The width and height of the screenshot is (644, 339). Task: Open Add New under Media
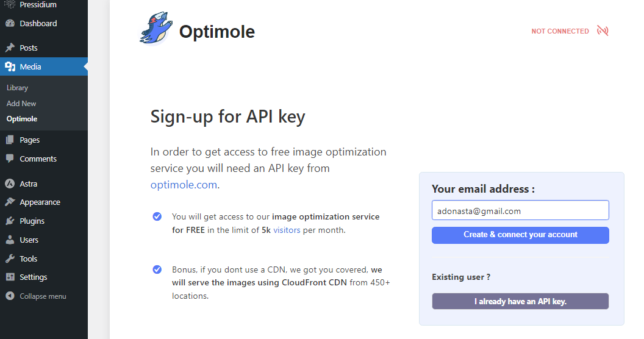tap(21, 104)
